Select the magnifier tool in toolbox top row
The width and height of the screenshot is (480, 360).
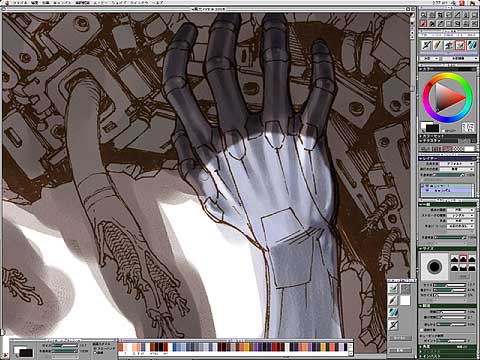tap(423, 15)
